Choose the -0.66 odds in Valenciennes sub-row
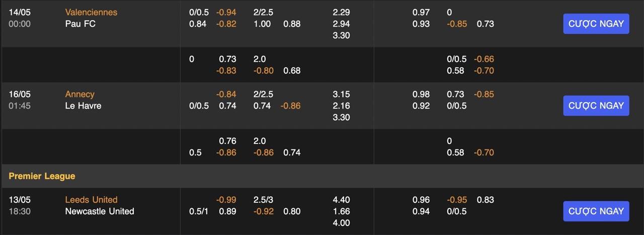This screenshot has width=644, height=235. click(x=485, y=59)
